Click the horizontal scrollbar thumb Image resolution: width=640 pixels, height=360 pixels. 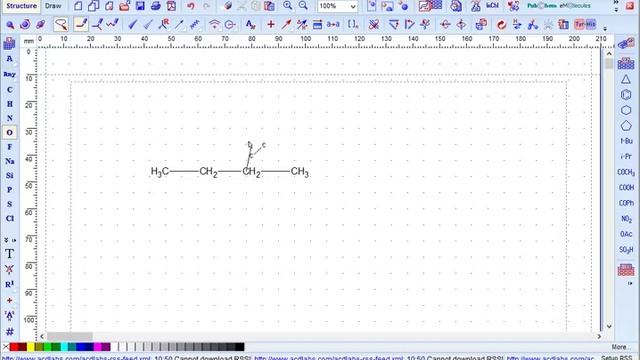70,336
